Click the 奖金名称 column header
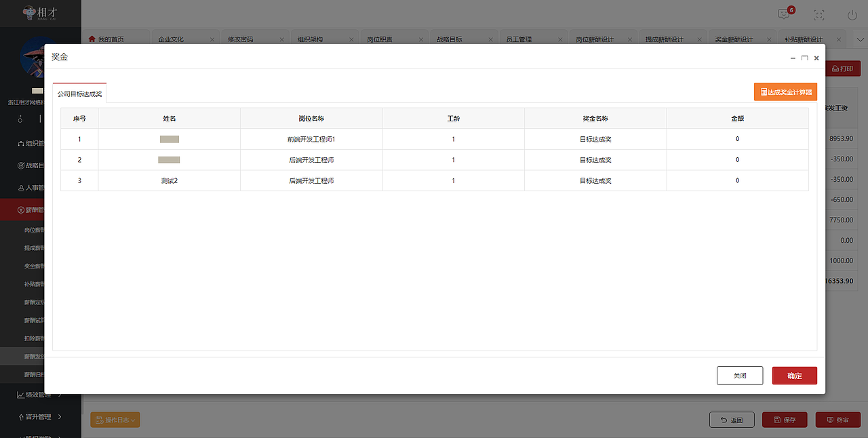Viewport: 868px width, 438px height. coord(595,118)
